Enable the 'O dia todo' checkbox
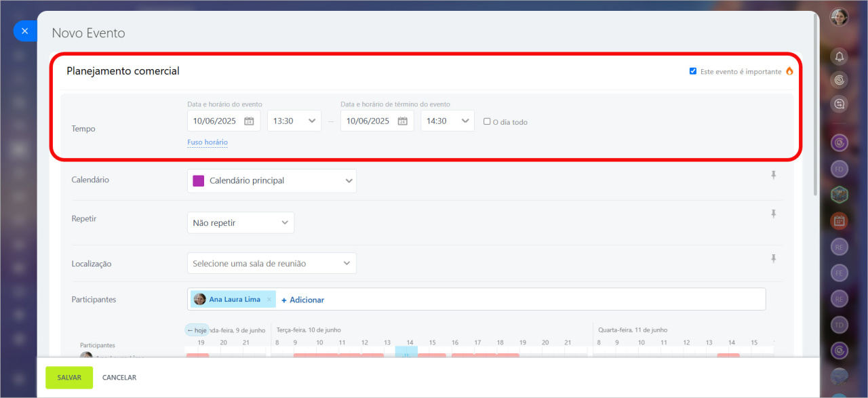Screen dimensions: 868x398 487,122
